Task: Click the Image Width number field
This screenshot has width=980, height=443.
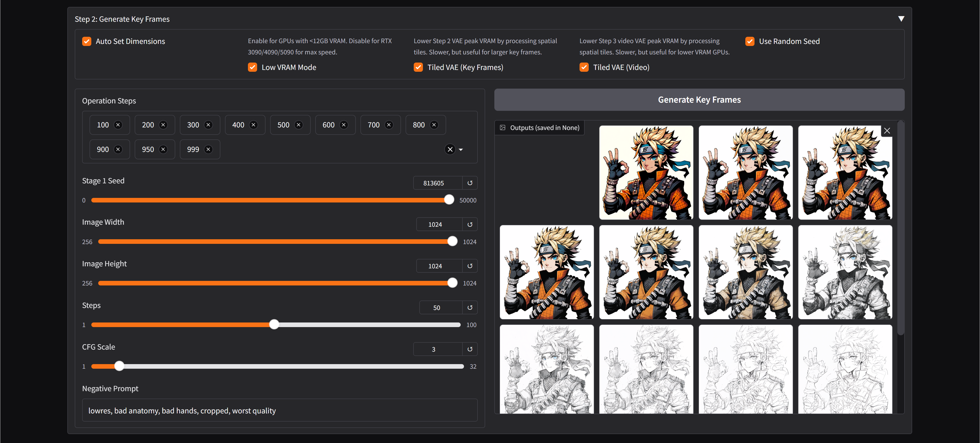Action: pos(439,225)
